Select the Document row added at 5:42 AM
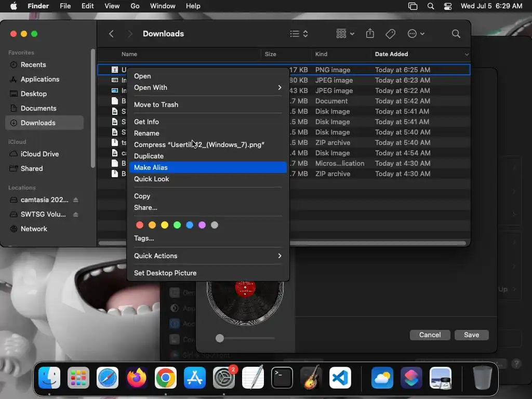The height and width of the screenshot is (399, 532). click(x=284, y=101)
